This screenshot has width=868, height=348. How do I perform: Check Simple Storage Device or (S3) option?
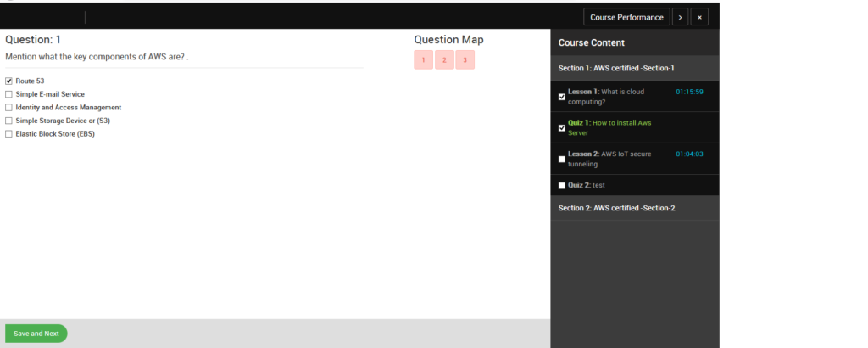tap(8, 121)
